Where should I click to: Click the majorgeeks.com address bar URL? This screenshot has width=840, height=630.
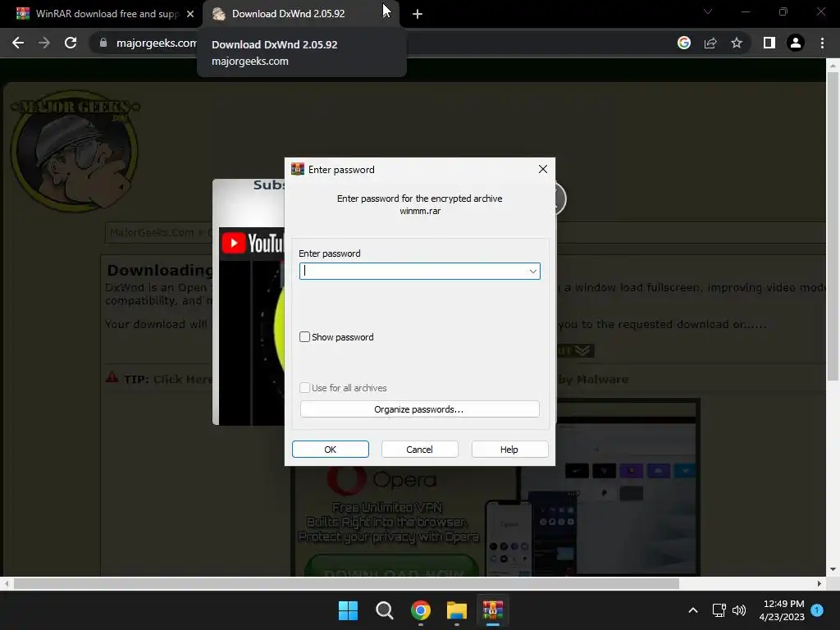(x=157, y=43)
